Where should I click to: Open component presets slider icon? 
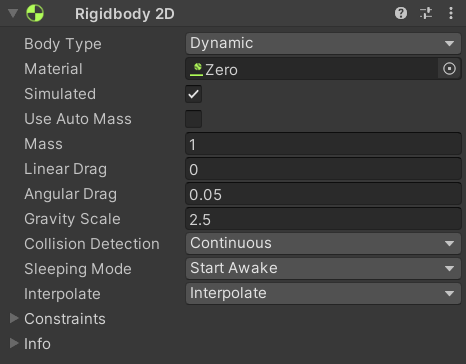pos(426,13)
